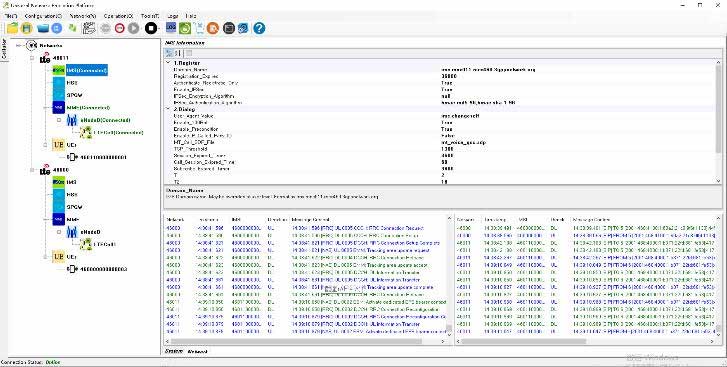Select the SPGW item under network 46011
The image size is (727, 367).
pyautogui.click(x=74, y=95)
